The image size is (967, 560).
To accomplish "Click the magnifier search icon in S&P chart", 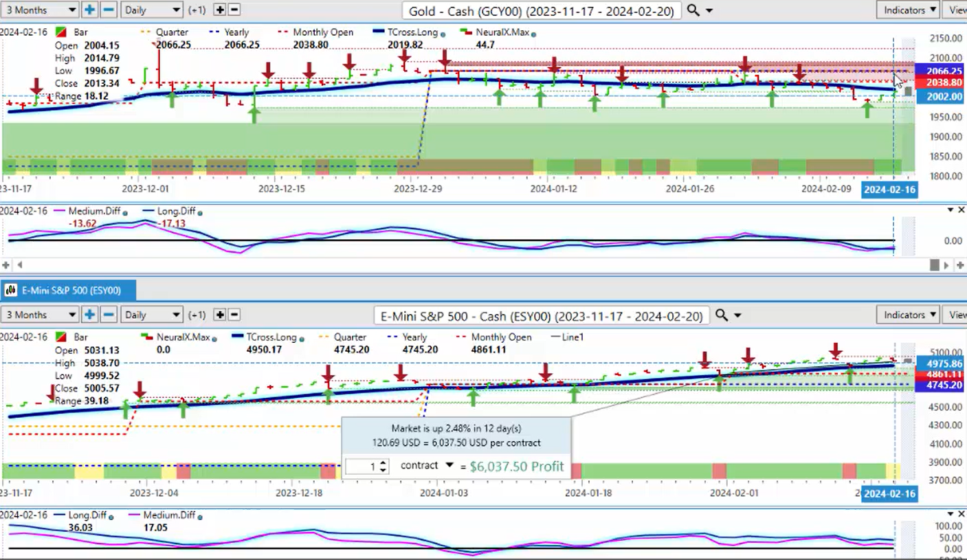I will 721,315.
